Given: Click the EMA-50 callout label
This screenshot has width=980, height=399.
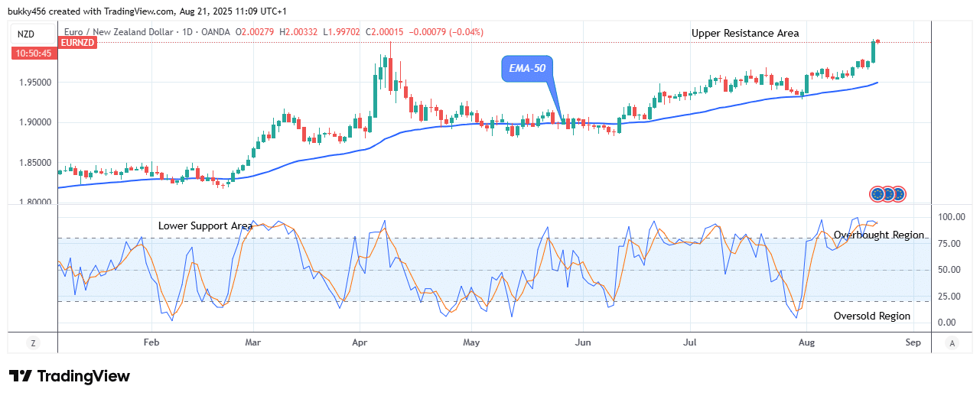Looking at the screenshot, I should click(x=527, y=68).
